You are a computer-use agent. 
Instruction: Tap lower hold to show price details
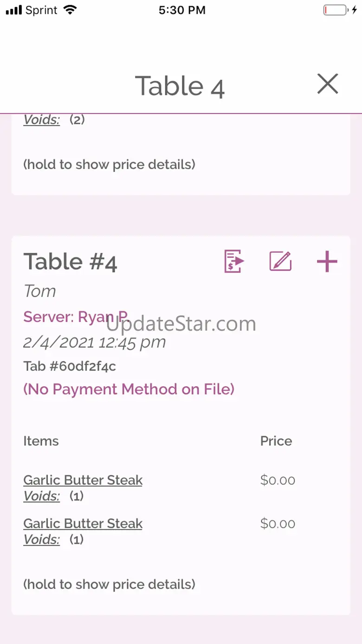click(109, 584)
